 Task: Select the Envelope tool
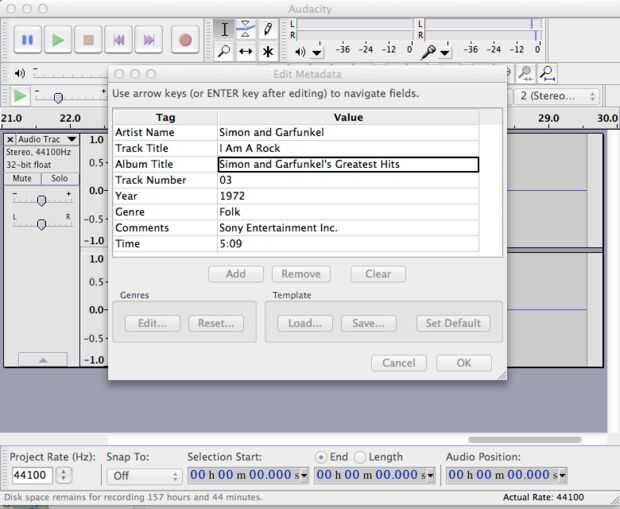[x=246, y=30]
